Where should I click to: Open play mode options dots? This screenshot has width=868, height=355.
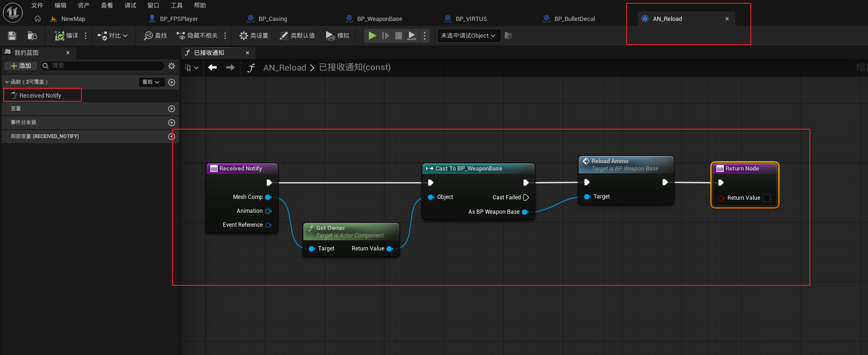click(x=425, y=36)
